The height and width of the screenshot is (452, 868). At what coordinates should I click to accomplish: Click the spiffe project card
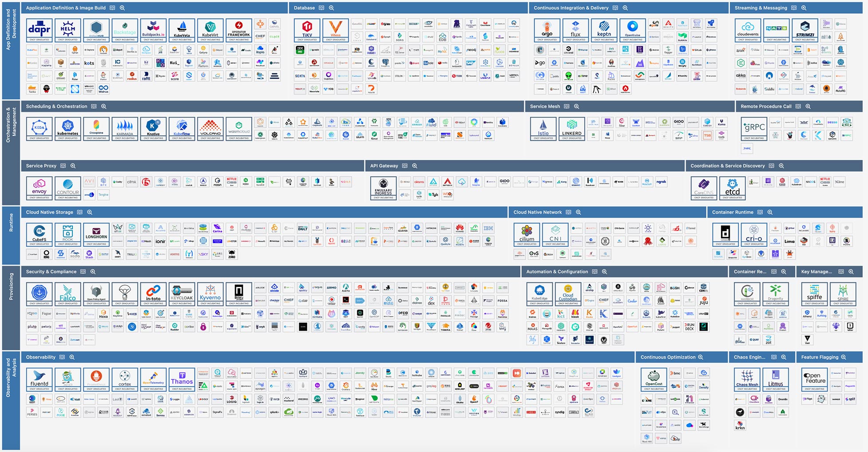pyautogui.click(x=815, y=294)
